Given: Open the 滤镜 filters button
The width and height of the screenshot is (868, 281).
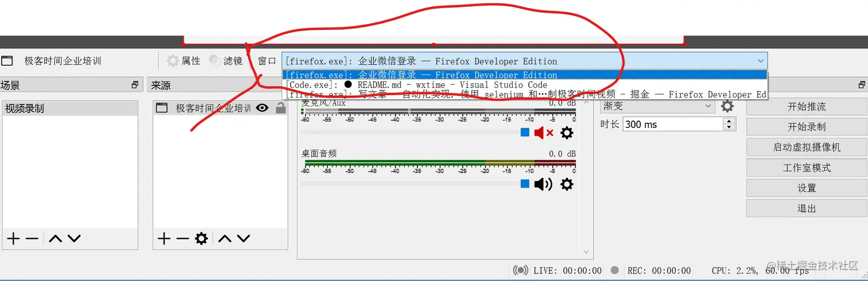Looking at the screenshot, I should 226,61.
